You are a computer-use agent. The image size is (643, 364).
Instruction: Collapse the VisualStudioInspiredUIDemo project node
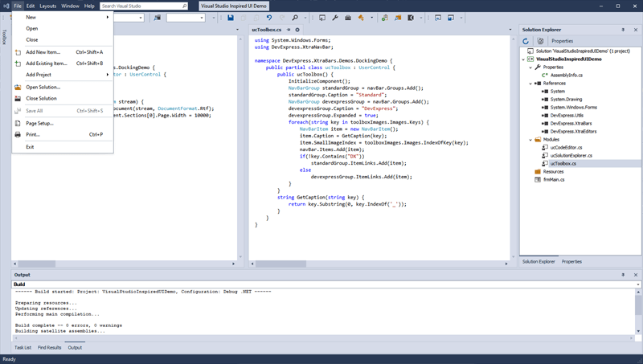tap(524, 59)
